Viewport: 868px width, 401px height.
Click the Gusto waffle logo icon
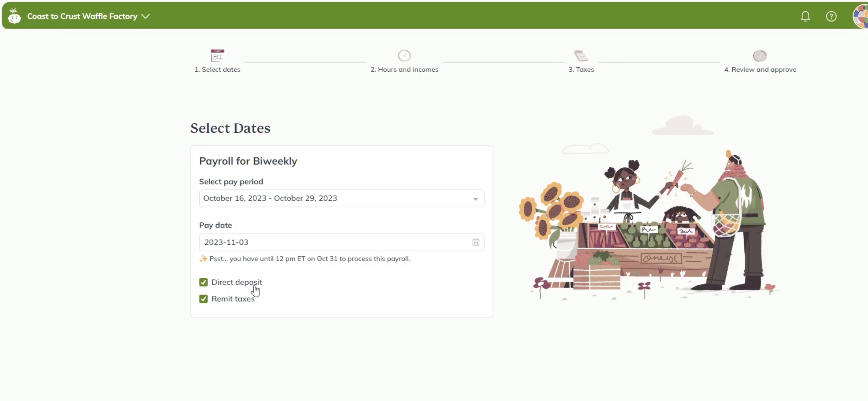(x=14, y=15)
